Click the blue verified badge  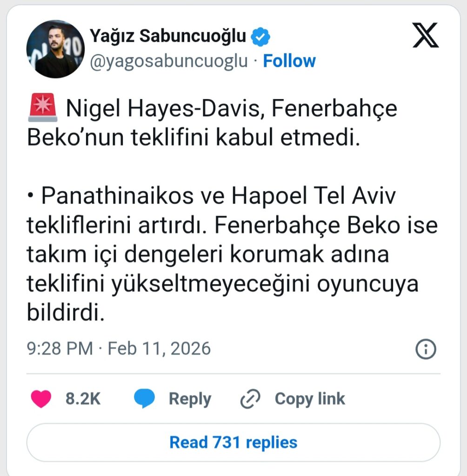tap(261, 36)
